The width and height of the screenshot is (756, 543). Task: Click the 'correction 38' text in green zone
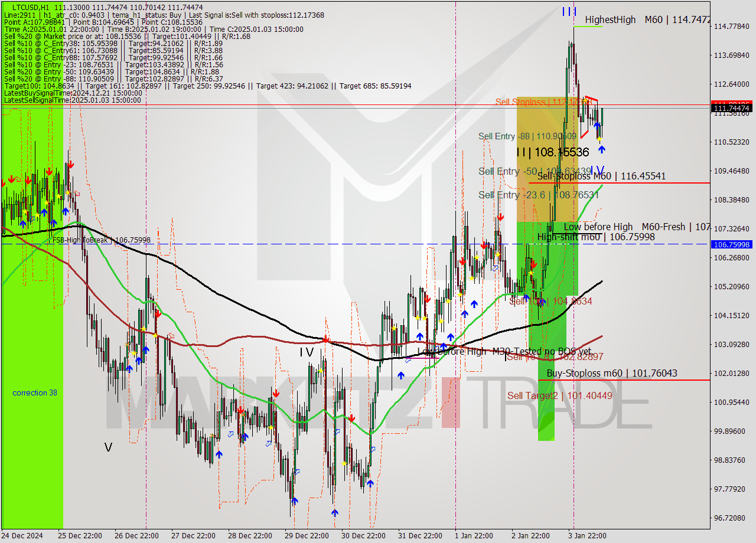[x=35, y=392]
